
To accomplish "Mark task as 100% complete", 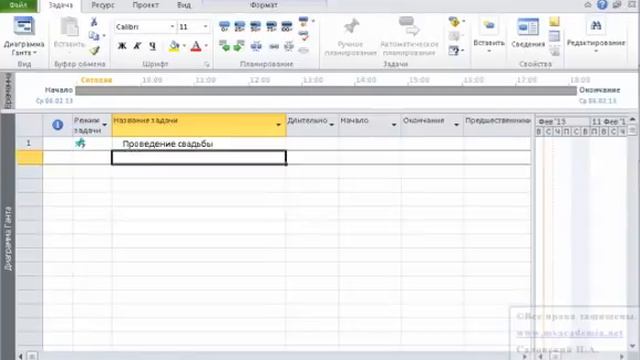I will coord(287,27).
